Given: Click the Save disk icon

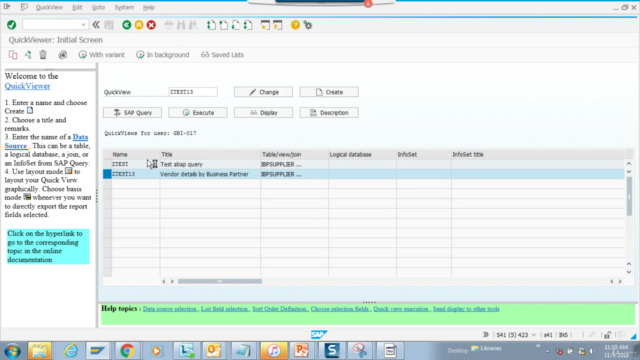Looking at the screenshot, I should 109,25.
